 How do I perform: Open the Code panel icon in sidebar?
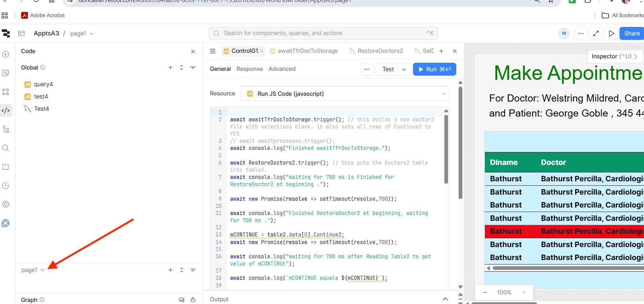[x=6, y=110]
